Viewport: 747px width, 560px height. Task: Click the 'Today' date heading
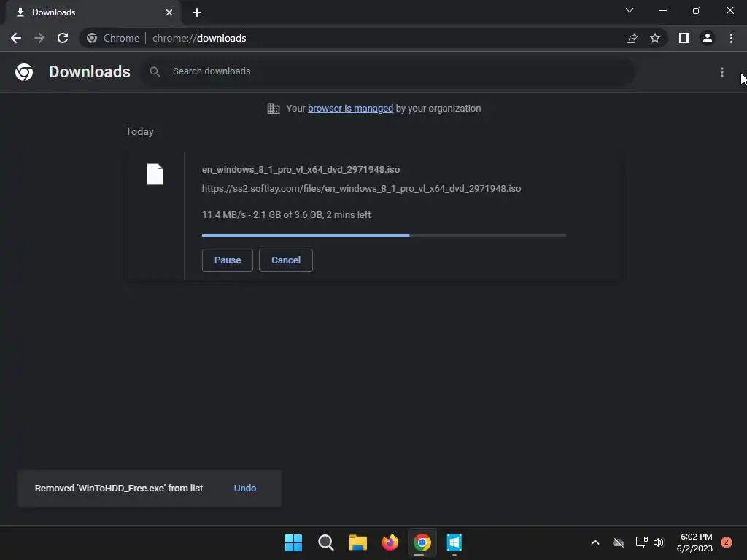point(139,131)
